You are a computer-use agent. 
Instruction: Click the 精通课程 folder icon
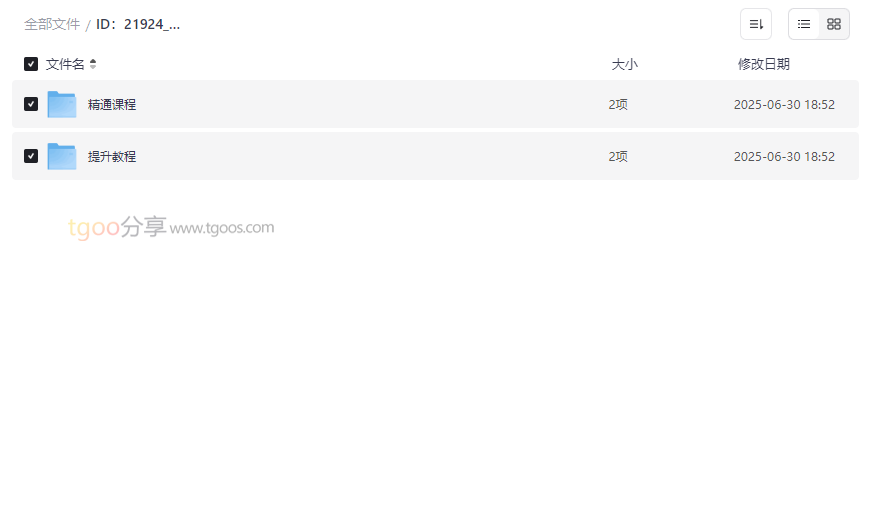62,104
